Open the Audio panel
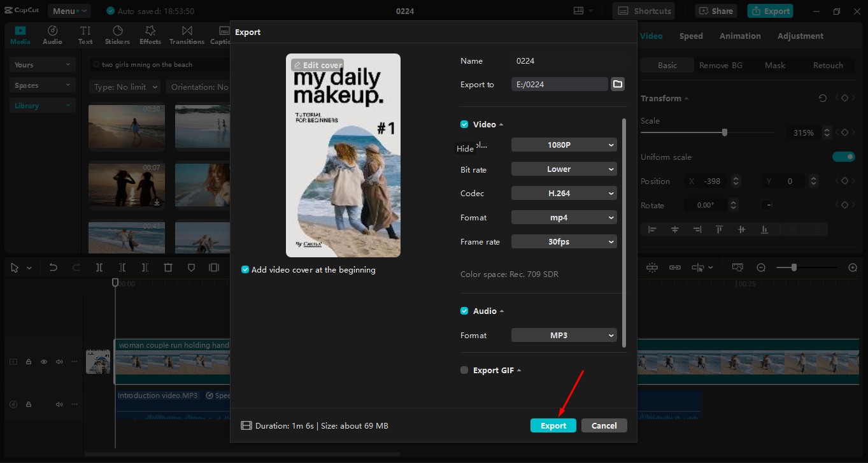The width and height of the screenshot is (868, 463). 52,35
